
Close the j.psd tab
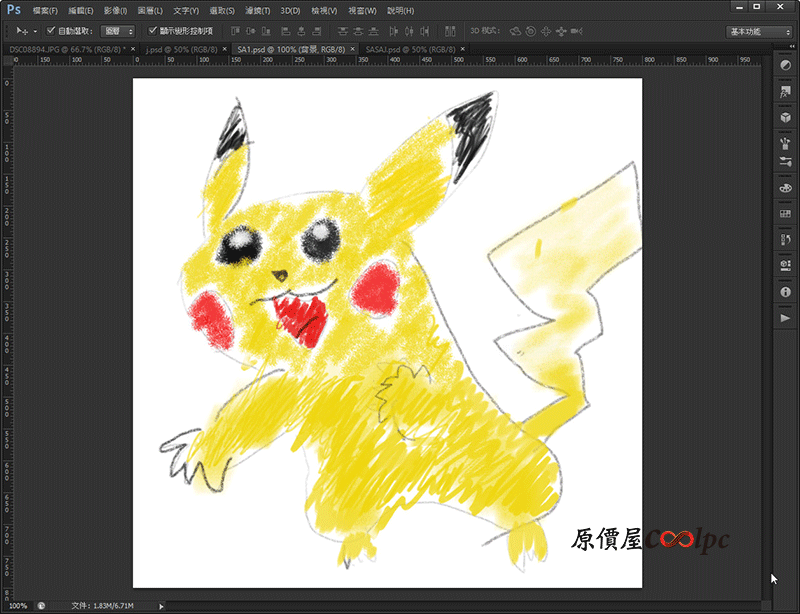coord(224,49)
